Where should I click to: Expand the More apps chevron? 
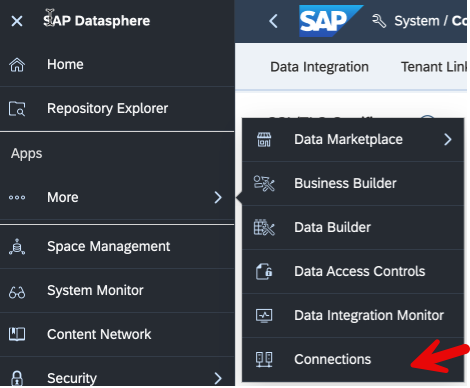pos(218,197)
